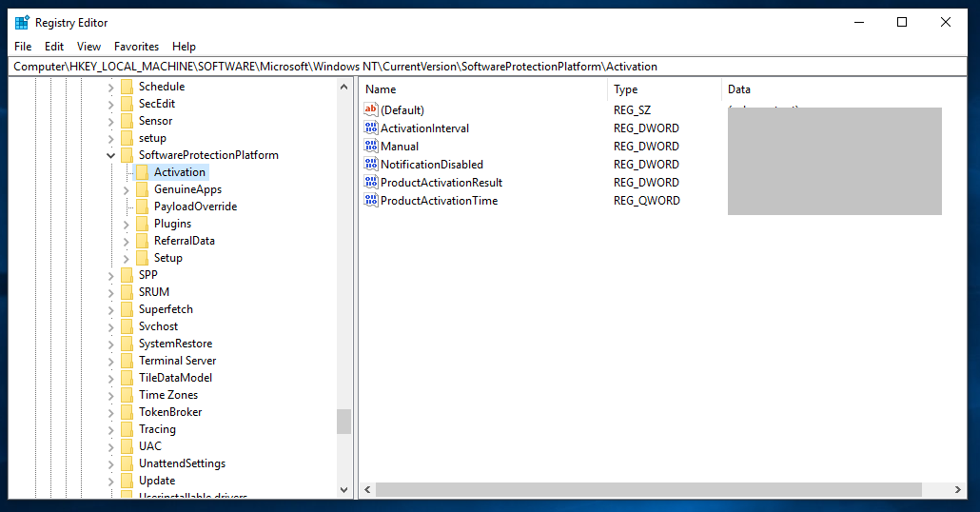The width and height of the screenshot is (980, 512).
Task: Select the Schedule folder icon
Action: click(x=127, y=87)
